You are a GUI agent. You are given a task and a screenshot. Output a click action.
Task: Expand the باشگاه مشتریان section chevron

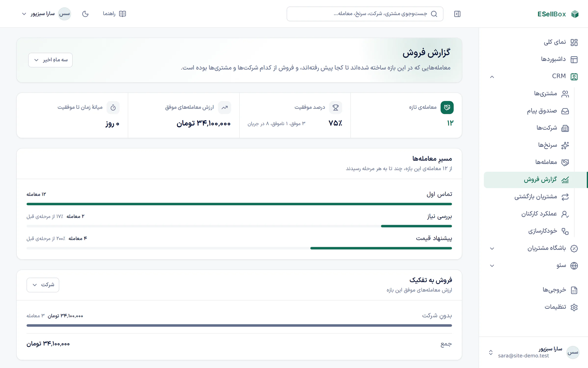[x=492, y=249]
